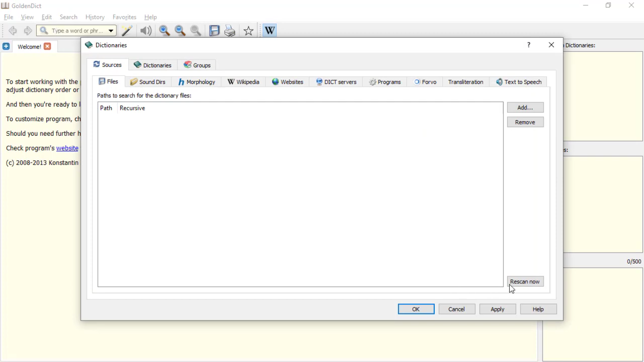Click the Recursive column header

132,108
